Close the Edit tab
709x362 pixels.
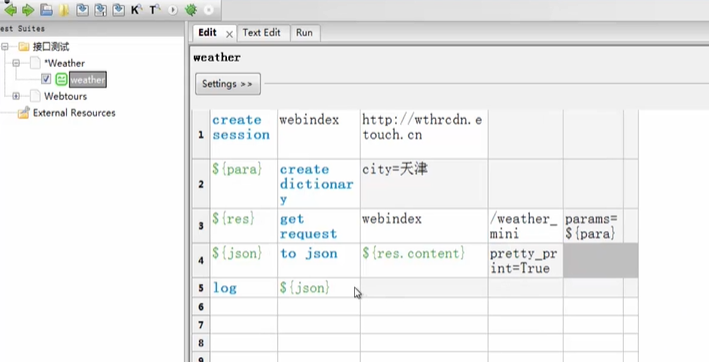[x=229, y=34]
